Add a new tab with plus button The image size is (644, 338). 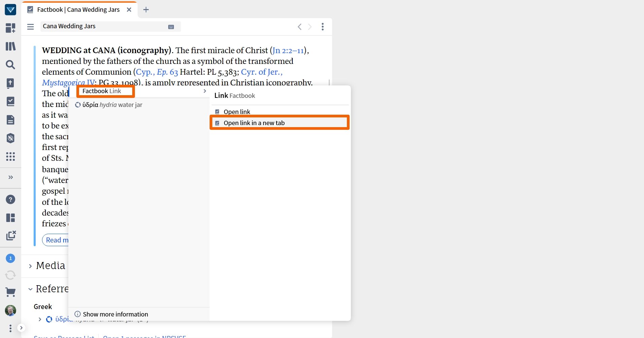(x=146, y=10)
